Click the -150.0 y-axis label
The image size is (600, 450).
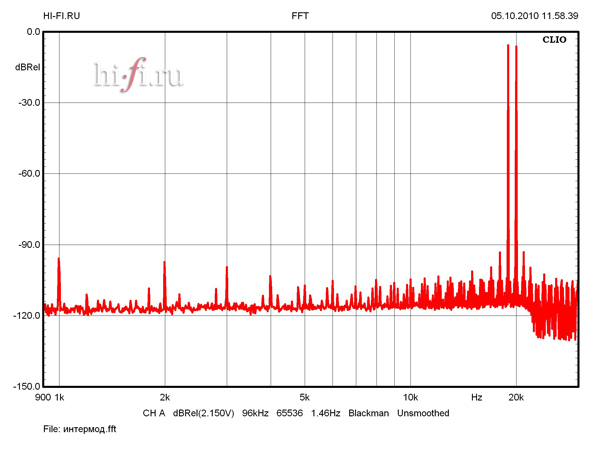tap(26, 386)
